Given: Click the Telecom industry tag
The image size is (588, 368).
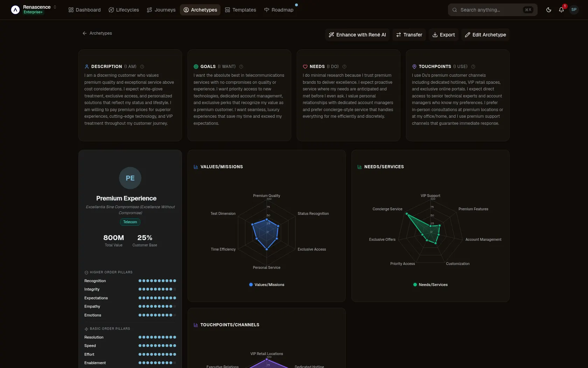Looking at the screenshot, I should point(130,222).
